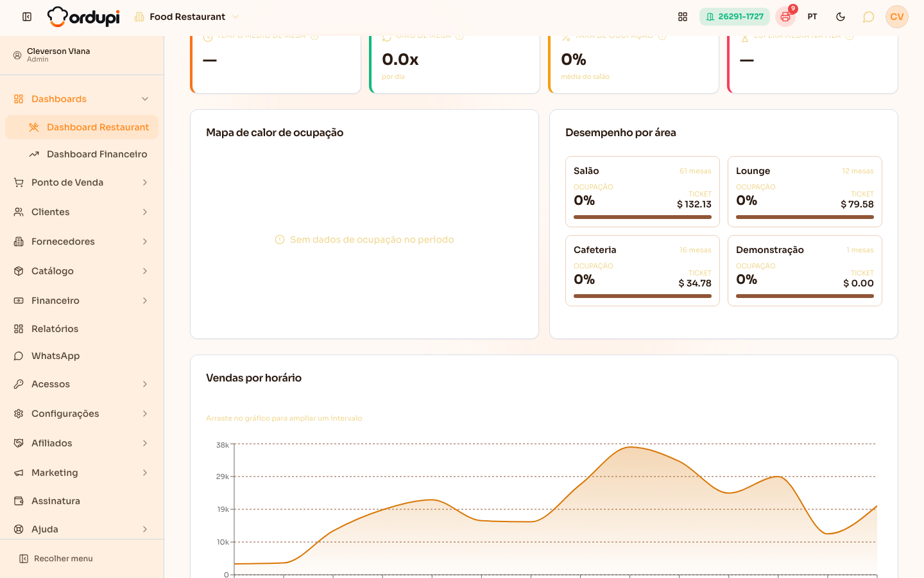Expand the Marketing submenu chevron
Image resolution: width=924 pixels, height=578 pixels.
tap(145, 473)
